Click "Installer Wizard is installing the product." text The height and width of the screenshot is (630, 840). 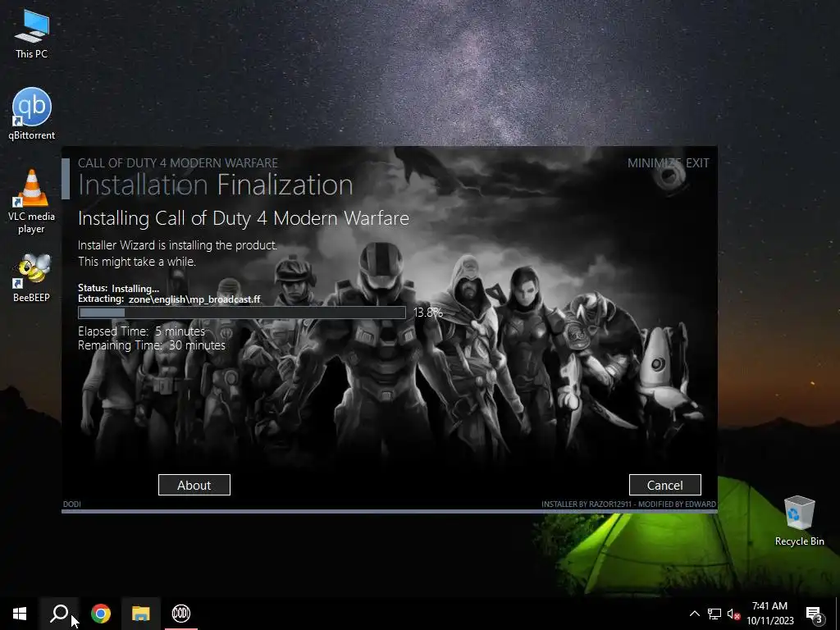pyautogui.click(x=177, y=245)
